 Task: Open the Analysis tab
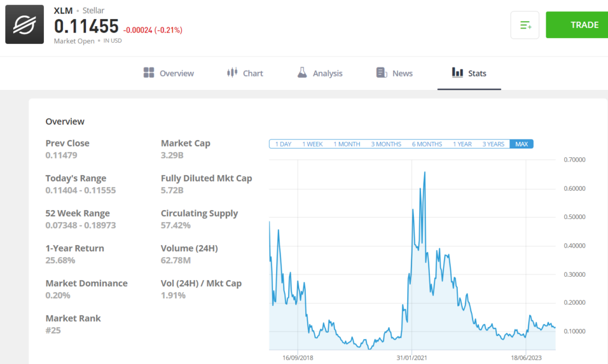pos(319,73)
